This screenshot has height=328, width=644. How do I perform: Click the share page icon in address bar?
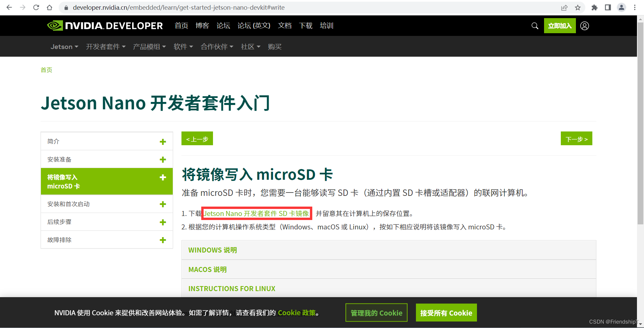(564, 7)
